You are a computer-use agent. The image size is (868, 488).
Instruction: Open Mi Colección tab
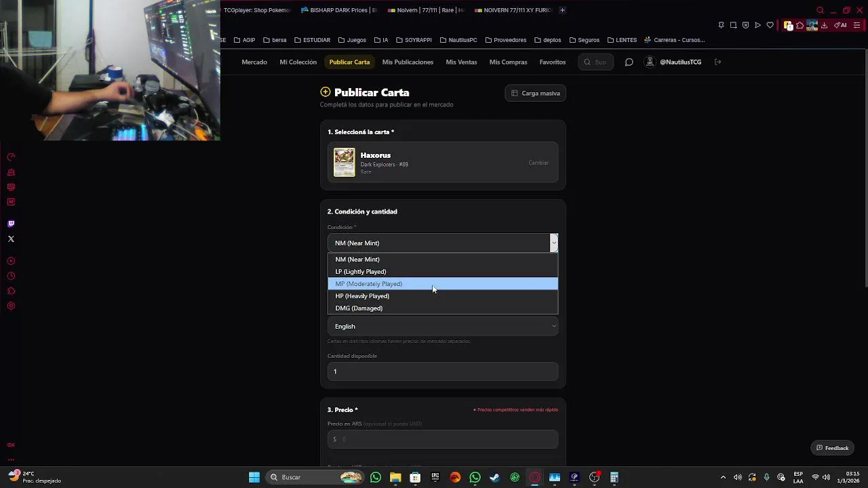[298, 62]
